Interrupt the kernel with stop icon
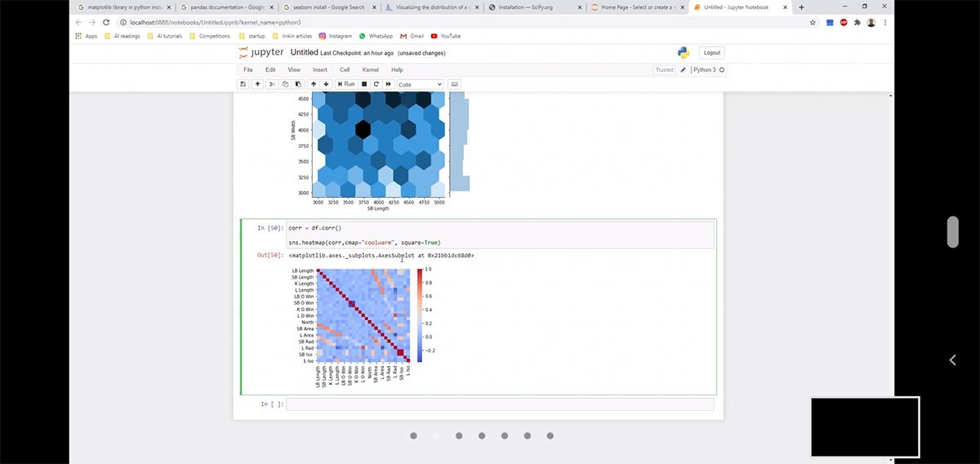Screen dimensions: 980x464 364,84
